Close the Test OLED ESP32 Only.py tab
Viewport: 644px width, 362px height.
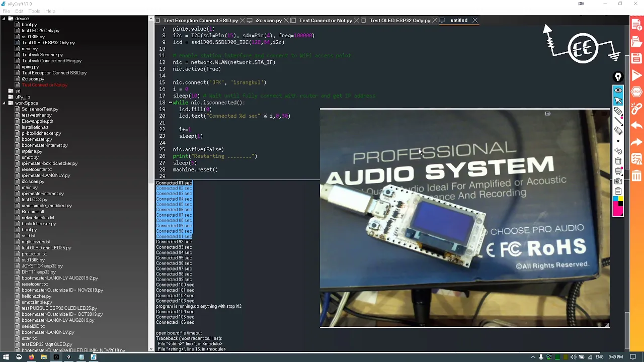pyautogui.click(x=434, y=21)
